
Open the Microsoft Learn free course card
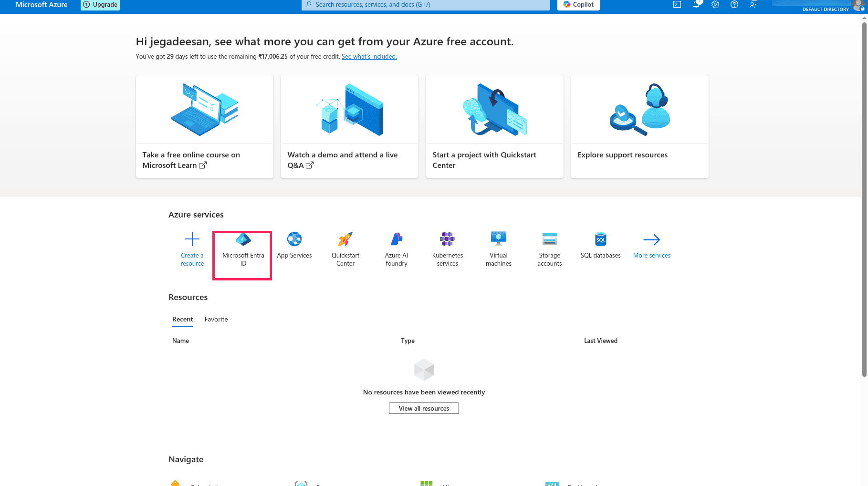point(205,126)
